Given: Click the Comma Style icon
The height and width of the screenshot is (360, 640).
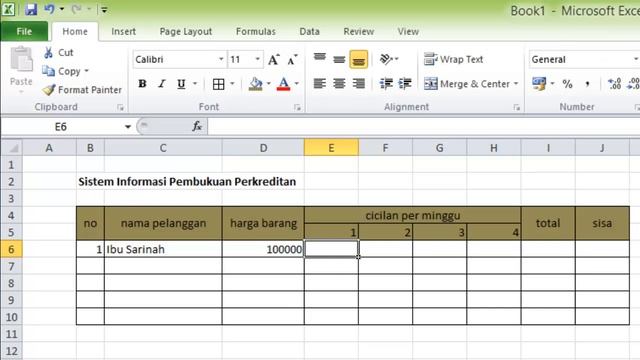Looking at the screenshot, I should click(587, 84).
